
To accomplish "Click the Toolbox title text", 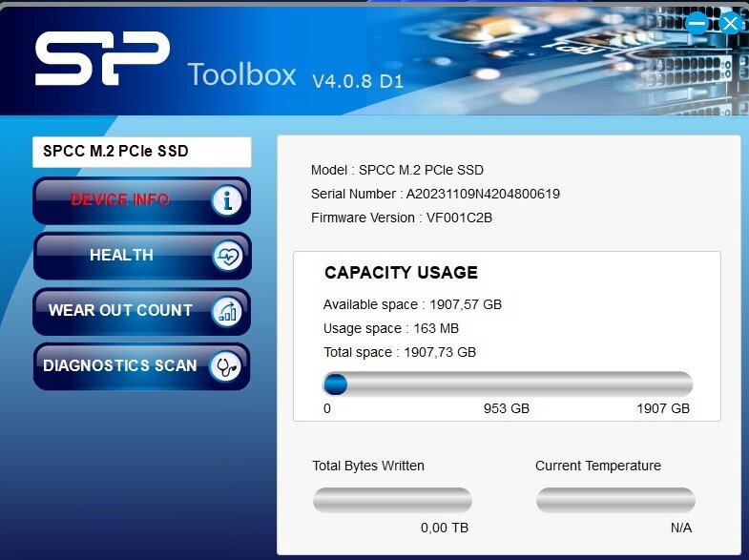I will [242, 75].
